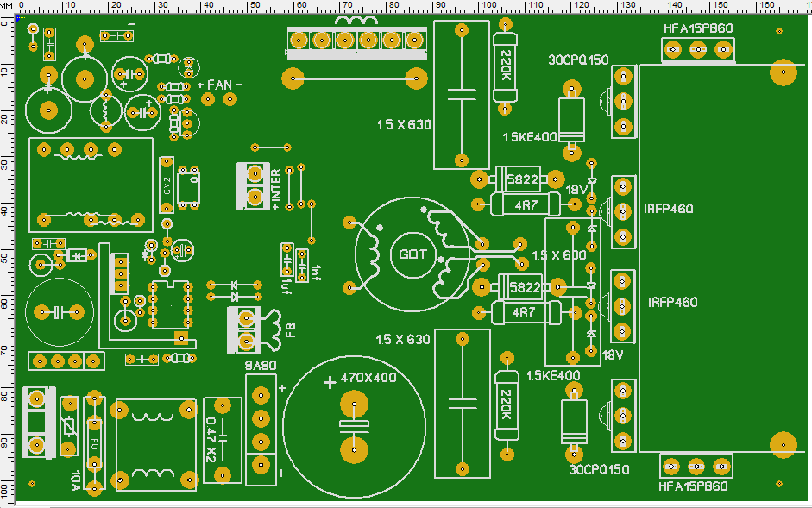
Task: Click the FAN connector text label
Action: 220,85
